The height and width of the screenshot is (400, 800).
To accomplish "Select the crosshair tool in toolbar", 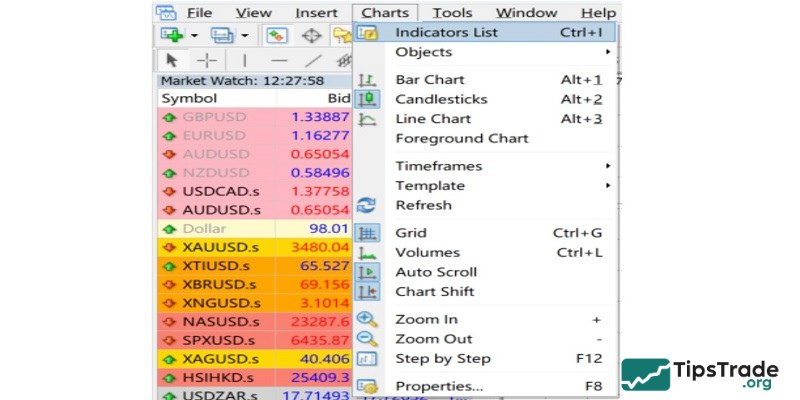I will click(207, 60).
